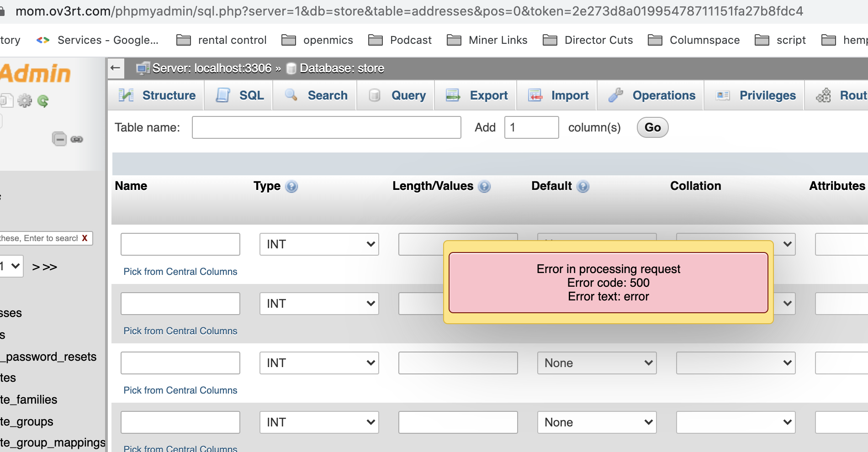Switch to the SQL tab
868x452 pixels.
(x=239, y=95)
